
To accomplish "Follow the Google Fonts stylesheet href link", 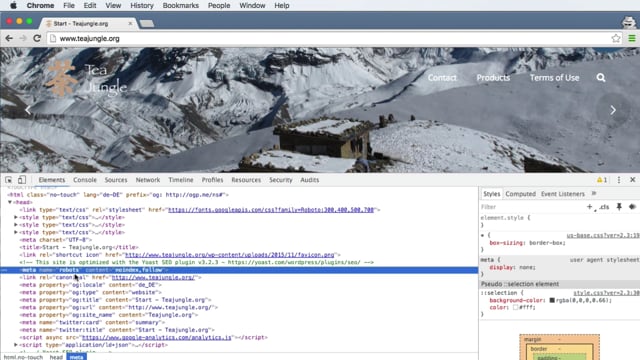I will 271,210.
